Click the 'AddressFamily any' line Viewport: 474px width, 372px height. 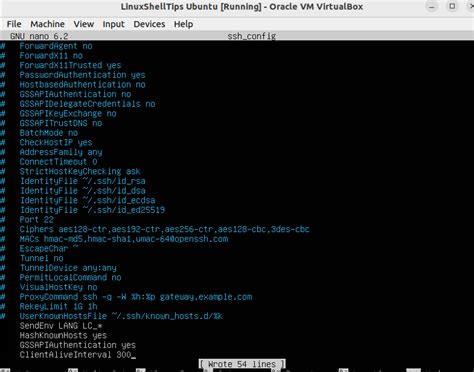tap(61, 152)
